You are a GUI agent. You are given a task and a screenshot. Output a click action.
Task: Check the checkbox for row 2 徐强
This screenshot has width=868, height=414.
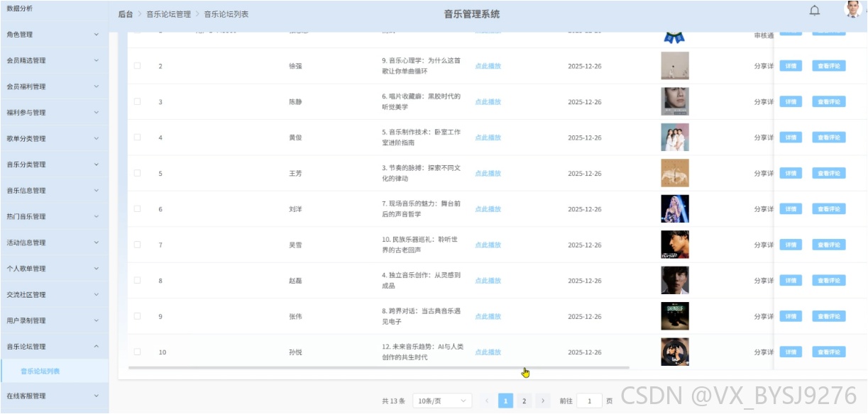click(137, 65)
